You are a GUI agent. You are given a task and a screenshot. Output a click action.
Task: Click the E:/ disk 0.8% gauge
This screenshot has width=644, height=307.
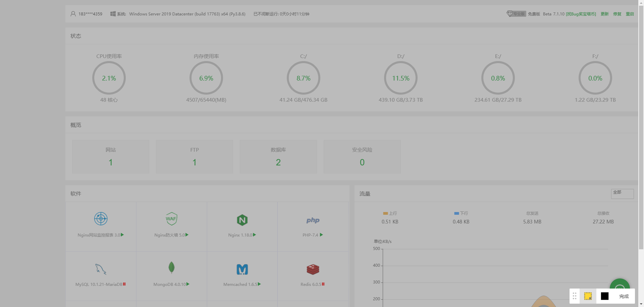point(498,78)
